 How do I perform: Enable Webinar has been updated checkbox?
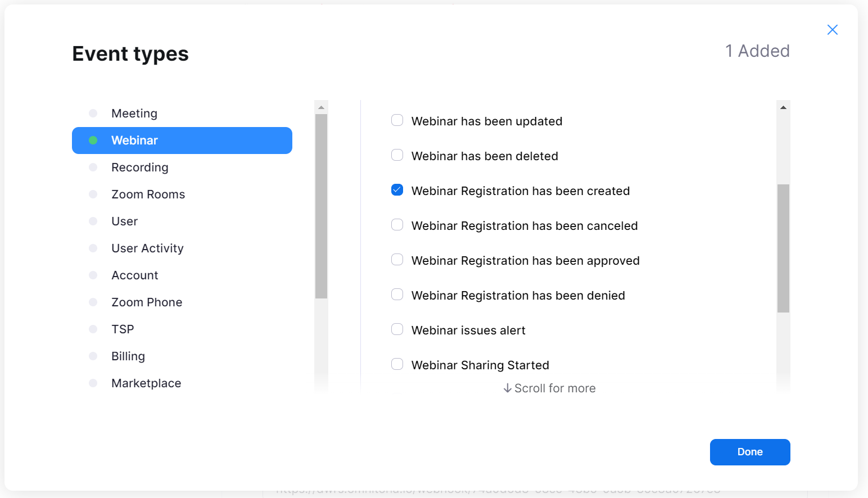click(x=397, y=120)
